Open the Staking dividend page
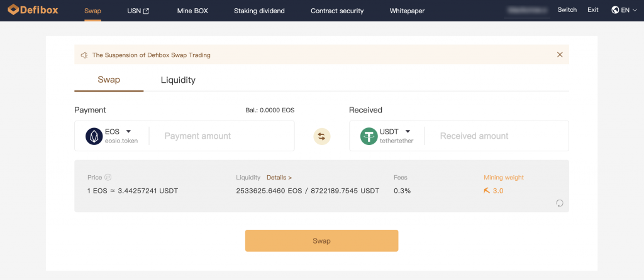 (x=259, y=11)
